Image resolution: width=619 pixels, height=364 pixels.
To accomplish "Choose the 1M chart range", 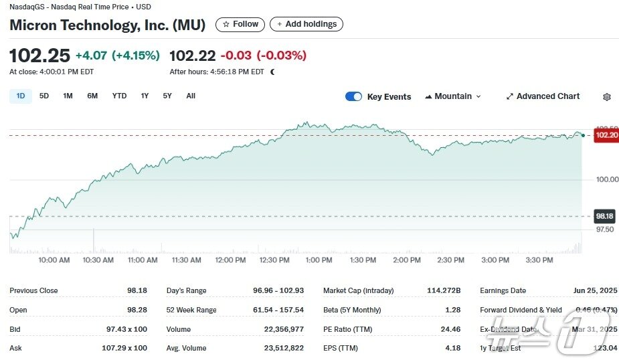I will pyautogui.click(x=68, y=96).
